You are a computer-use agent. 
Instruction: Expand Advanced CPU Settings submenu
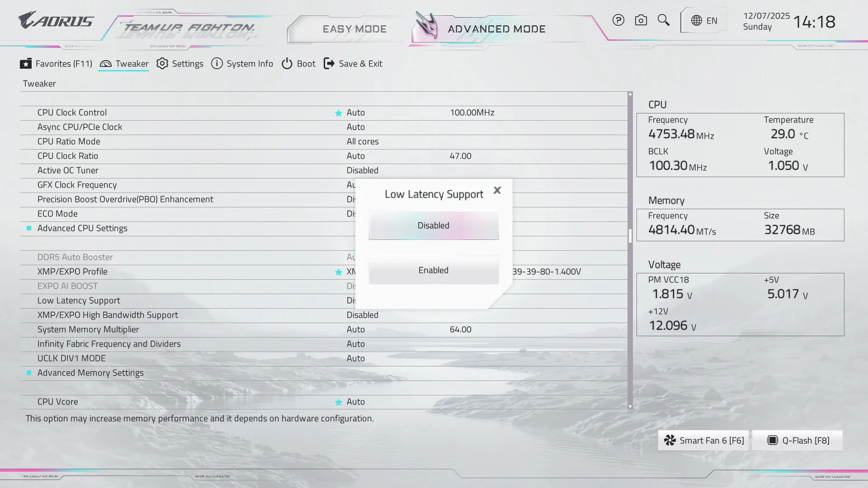pos(82,228)
